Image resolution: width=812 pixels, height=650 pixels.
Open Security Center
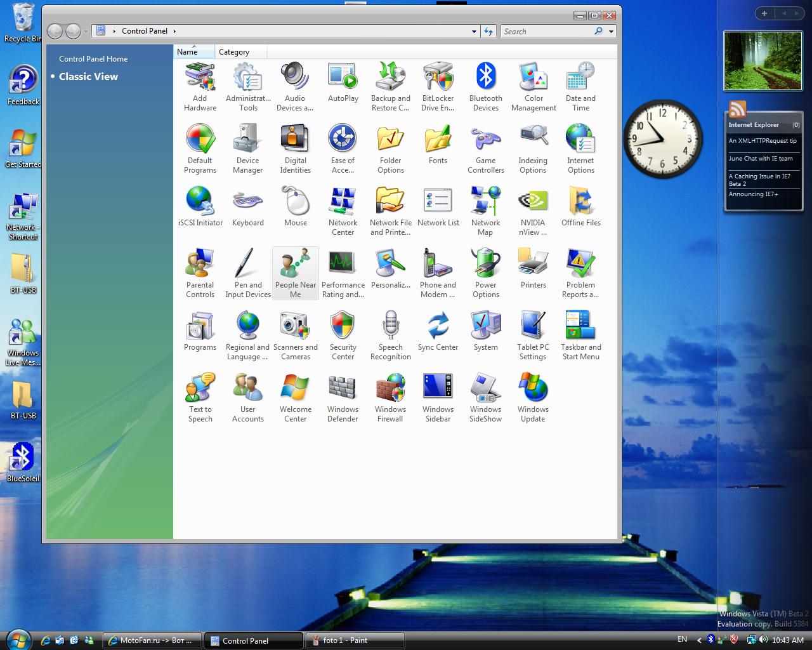(x=343, y=336)
